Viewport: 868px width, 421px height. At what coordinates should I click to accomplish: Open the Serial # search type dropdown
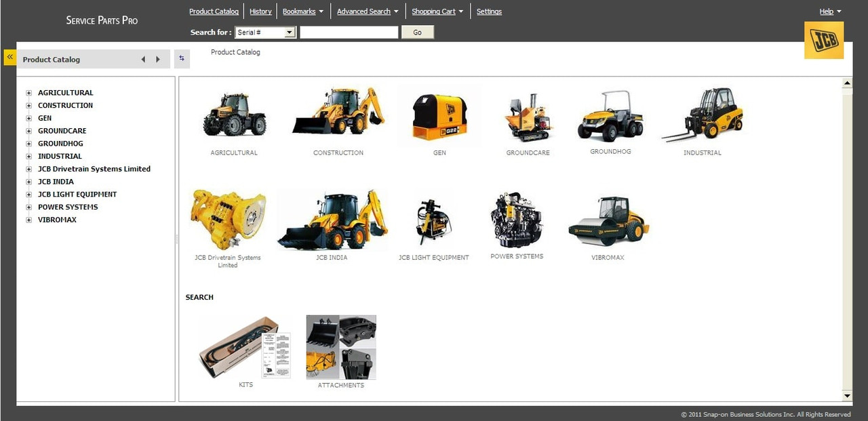(x=265, y=33)
